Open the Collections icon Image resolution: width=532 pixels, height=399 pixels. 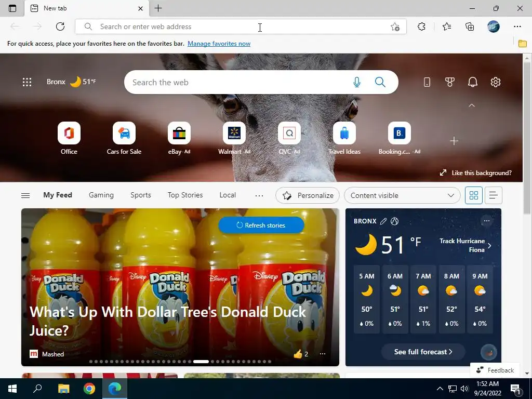pyautogui.click(x=470, y=26)
